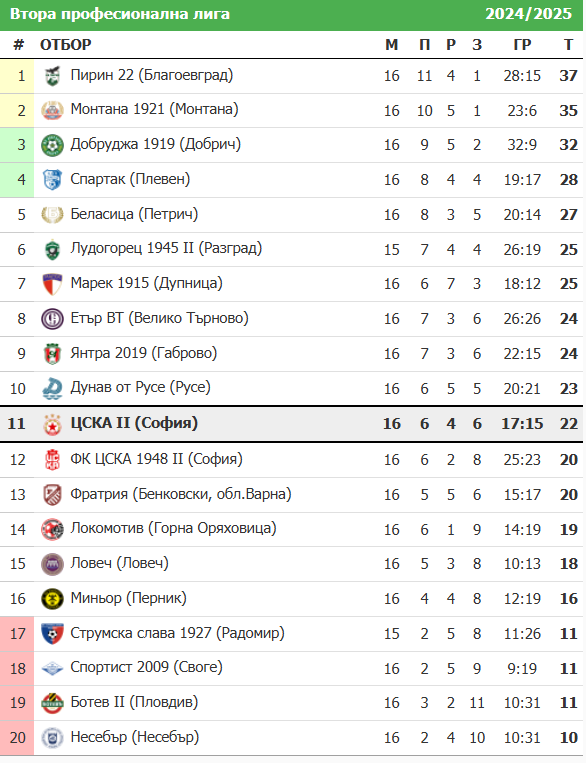Click the Лудогорец 1945 II club emblem

52,250
